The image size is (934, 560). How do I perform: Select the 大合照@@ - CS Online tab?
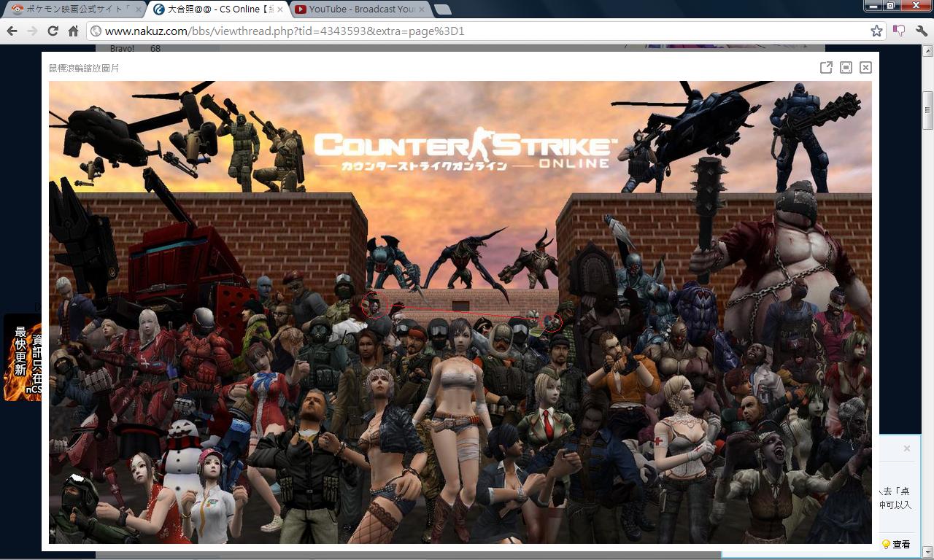[x=219, y=9]
